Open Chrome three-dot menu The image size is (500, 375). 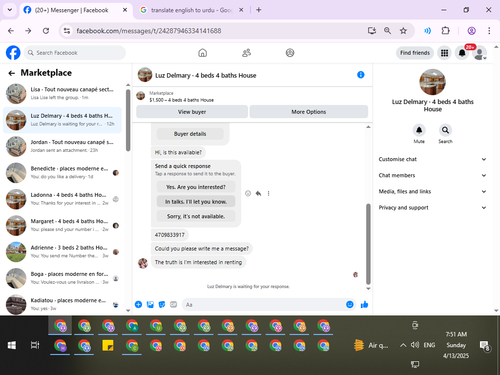(x=489, y=31)
